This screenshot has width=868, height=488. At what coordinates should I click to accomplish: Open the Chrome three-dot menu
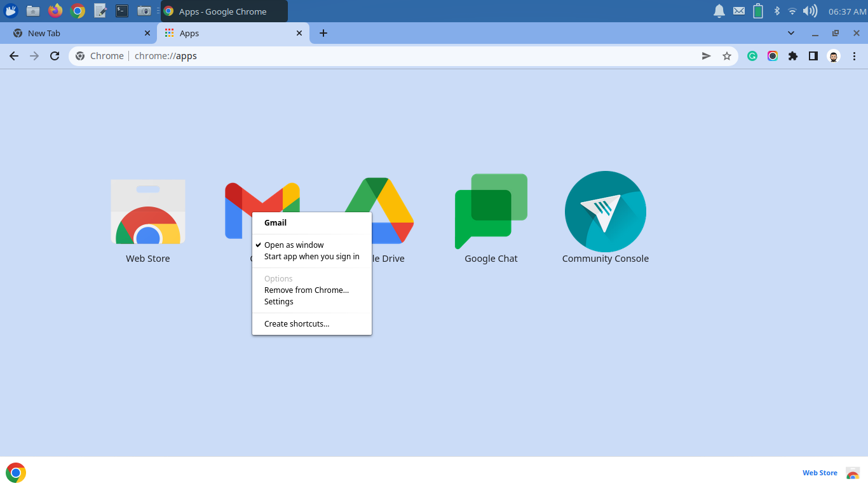point(854,56)
